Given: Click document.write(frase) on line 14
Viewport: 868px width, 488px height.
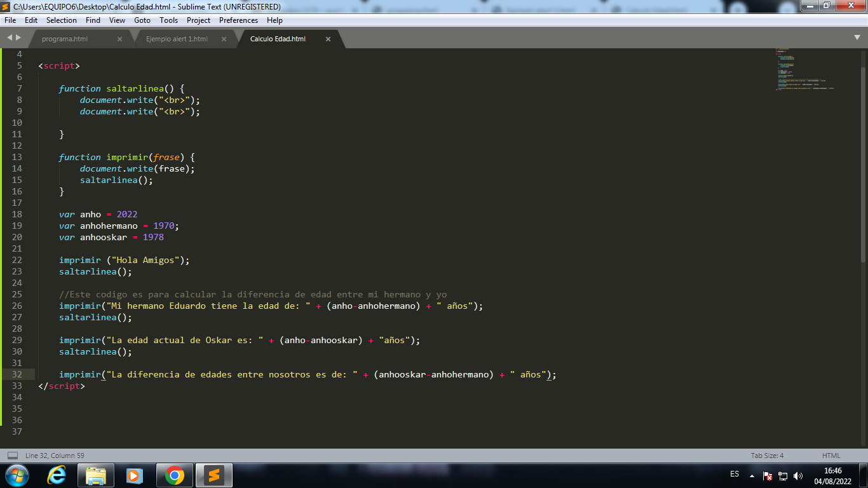Looking at the screenshot, I should [137, 168].
